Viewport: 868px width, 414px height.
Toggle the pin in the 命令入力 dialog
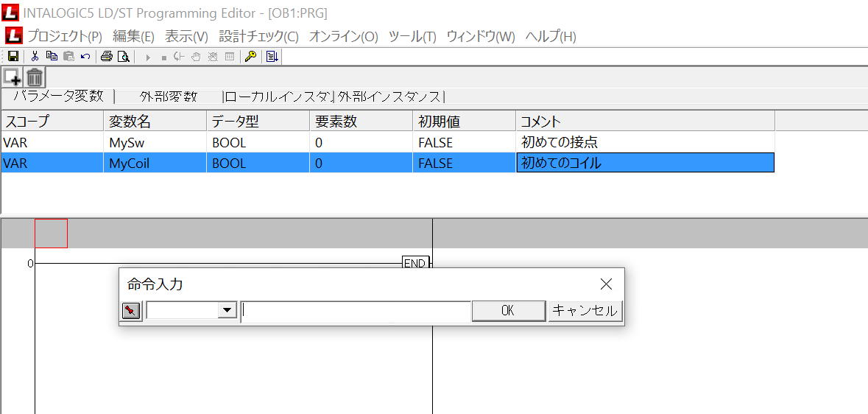click(131, 311)
